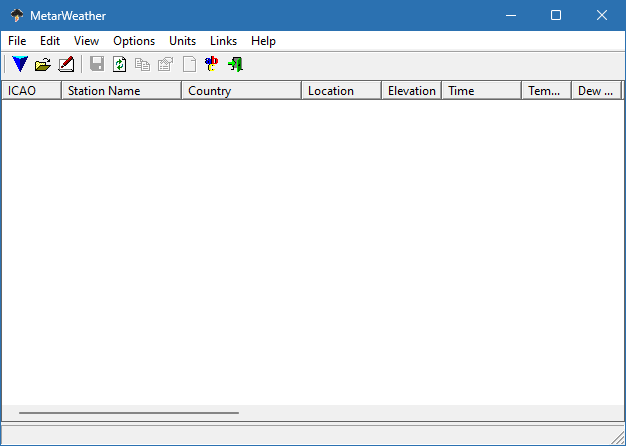Click the blue triangle download METAR icon
The height and width of the screenshot is (446, 626).
(x=19, y=65)
